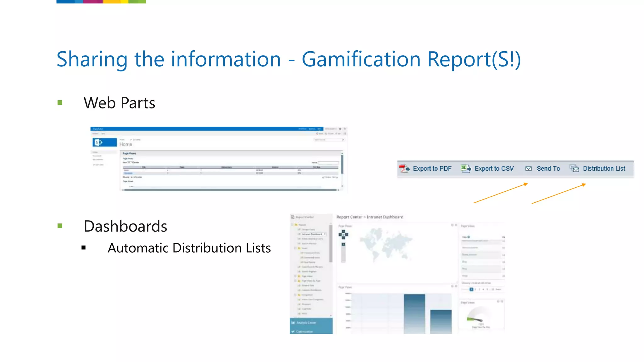Click the Dashboards bullet text
Screen dimensions: 644x362
pyautogui.click(x=125, y=226)
